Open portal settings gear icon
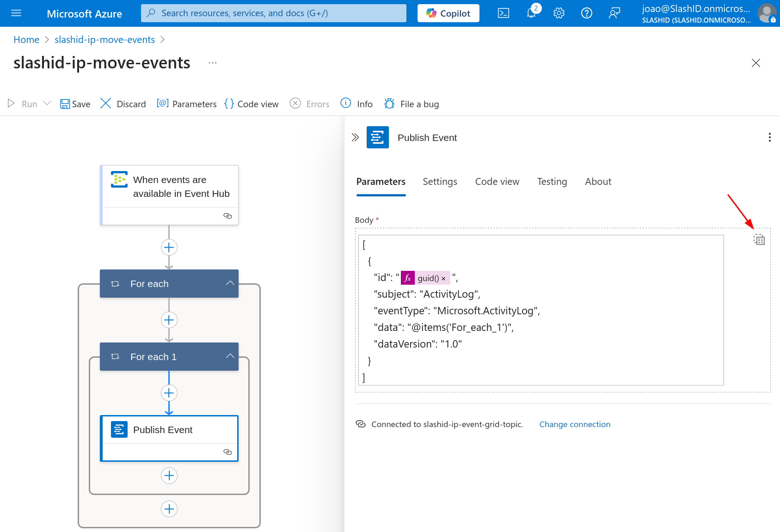This screenshot has width=780, height=532. point(559,13)
